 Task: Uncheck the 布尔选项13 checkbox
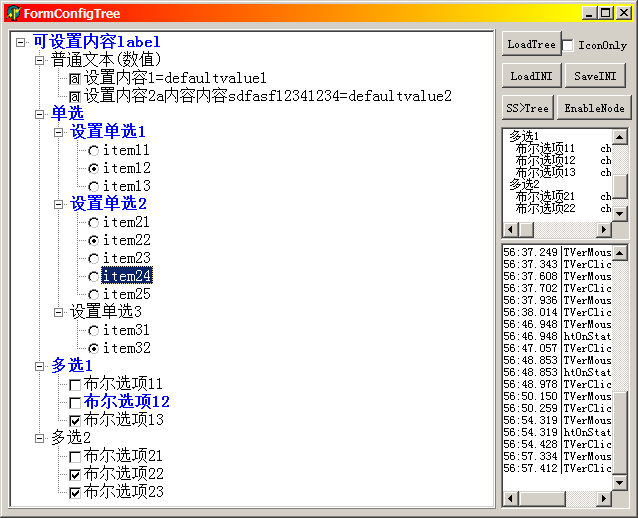point(75,420)
